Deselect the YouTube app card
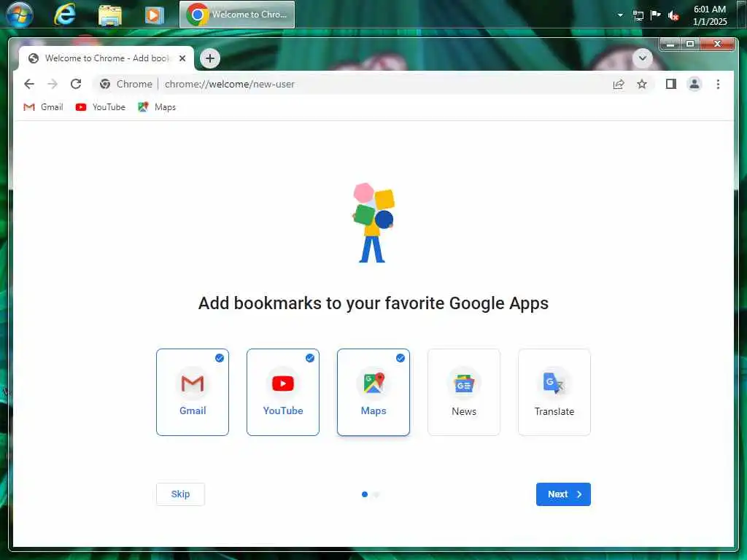 click(x=283, y=392)
